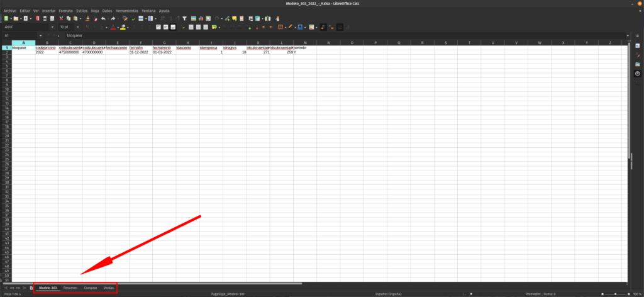Open the Gallery panel in the sidebar
Image resolution: width=644 pixels, height=297 pixels.
point(637,64)
